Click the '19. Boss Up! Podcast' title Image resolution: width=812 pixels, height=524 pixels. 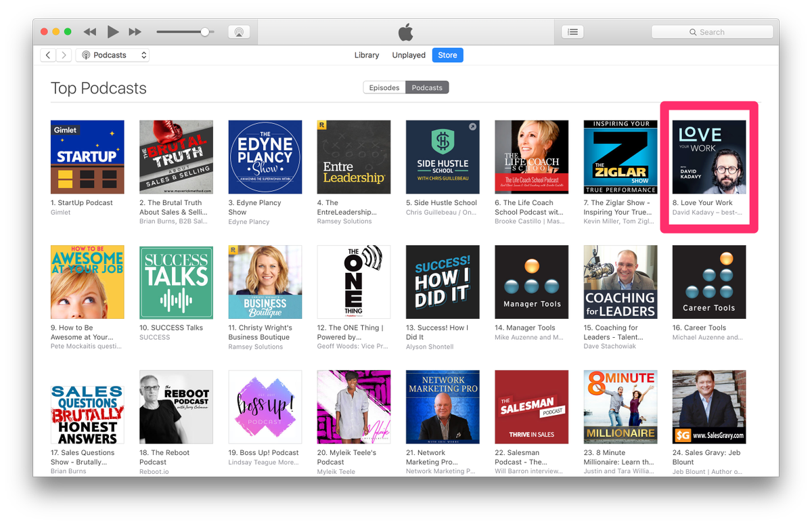263,452
